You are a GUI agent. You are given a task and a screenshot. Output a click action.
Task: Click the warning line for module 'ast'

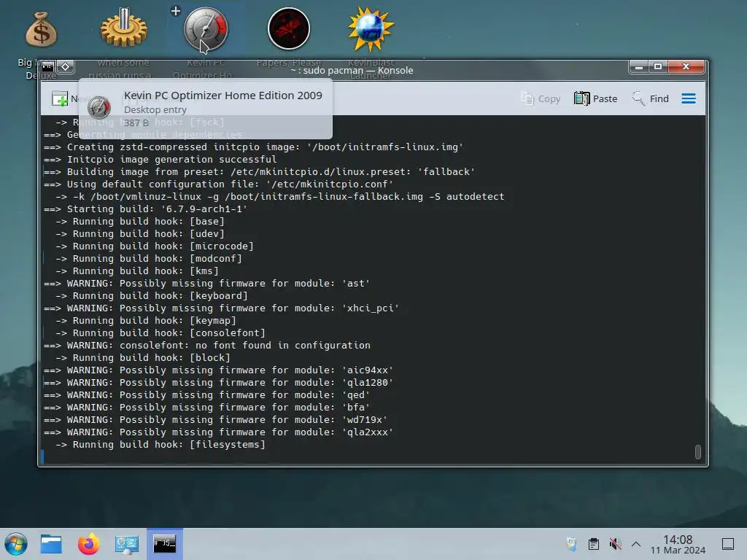point(206,284)
